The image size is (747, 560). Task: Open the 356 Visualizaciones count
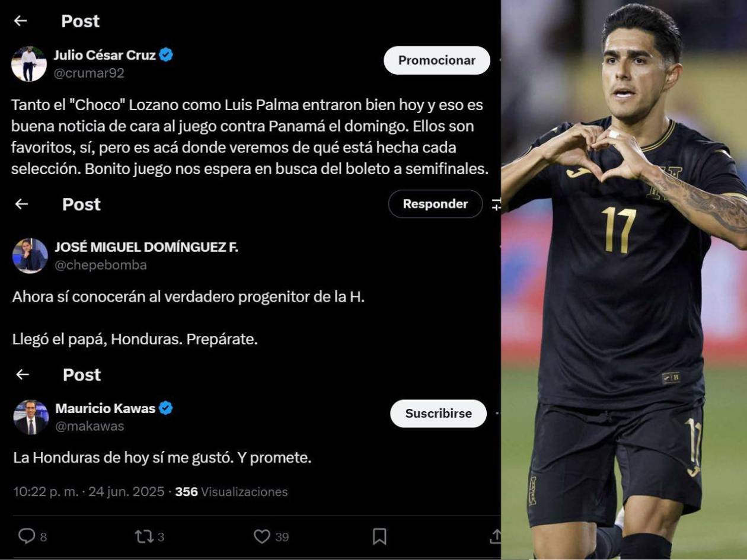click(231, 492)
